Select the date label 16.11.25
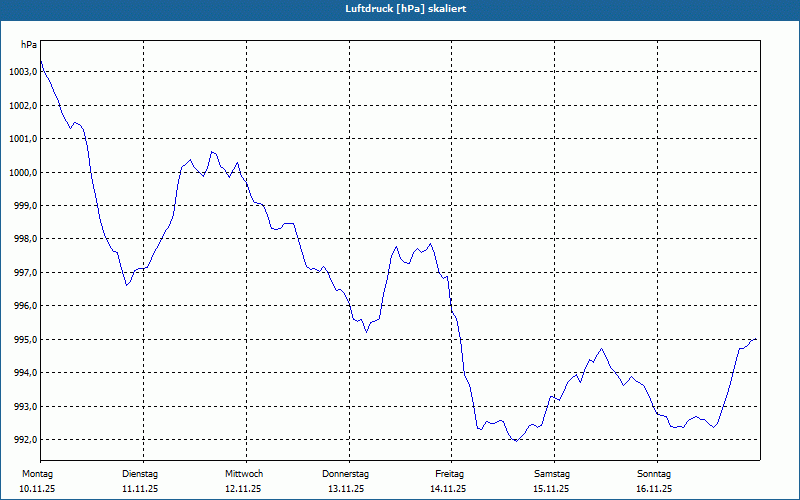800x500 pixels. (654, 489)
